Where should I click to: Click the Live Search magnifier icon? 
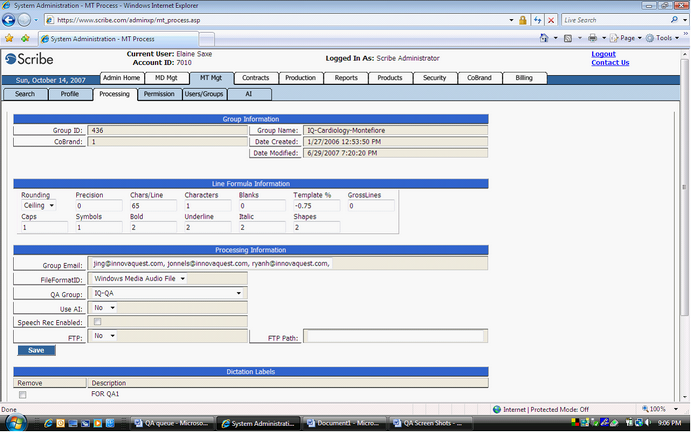674,20
